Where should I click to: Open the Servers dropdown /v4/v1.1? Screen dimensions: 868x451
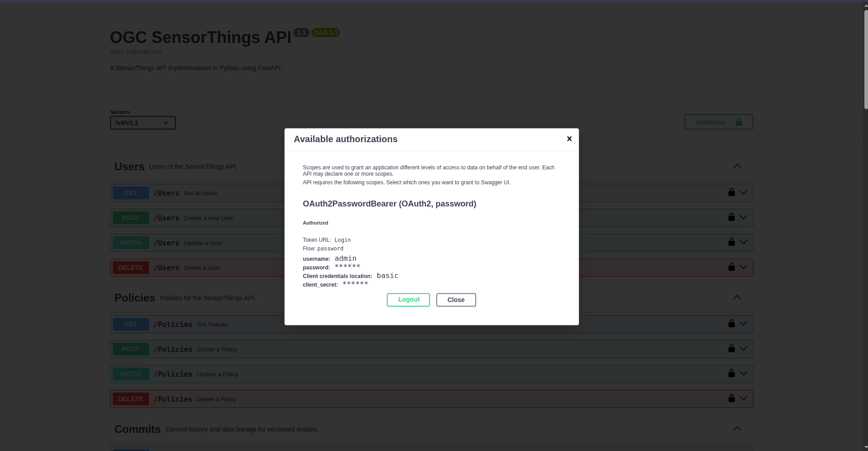point(143,123)
